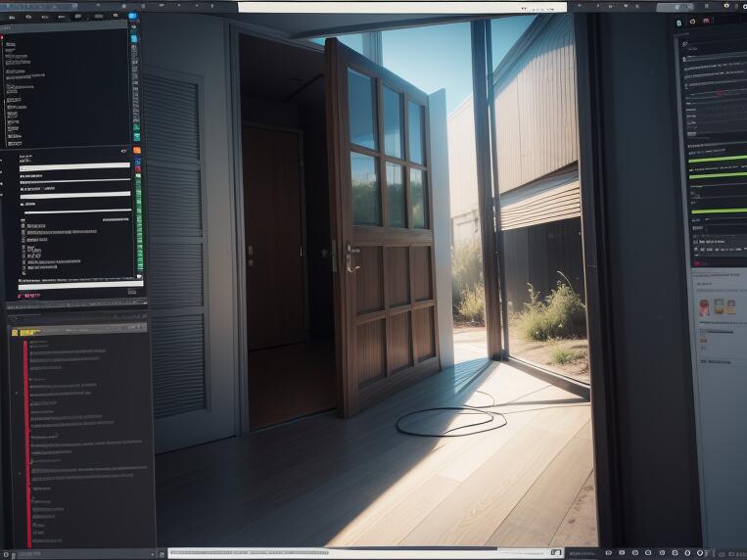Click the first icon in bottom-right status bar
747x560 pixels.
[608, 553]
